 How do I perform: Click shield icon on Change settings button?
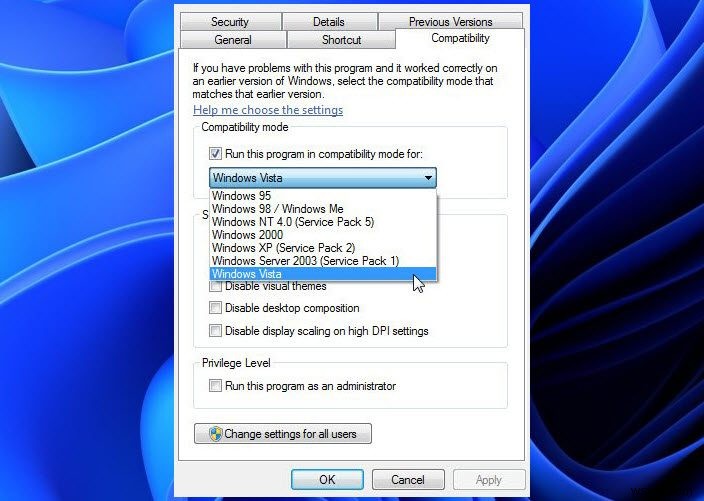pyautogui.click(x=216, y=434)
